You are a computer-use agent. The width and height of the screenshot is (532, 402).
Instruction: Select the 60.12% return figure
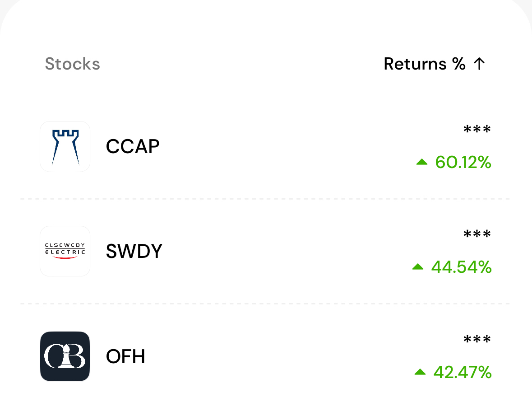(463, 162)
